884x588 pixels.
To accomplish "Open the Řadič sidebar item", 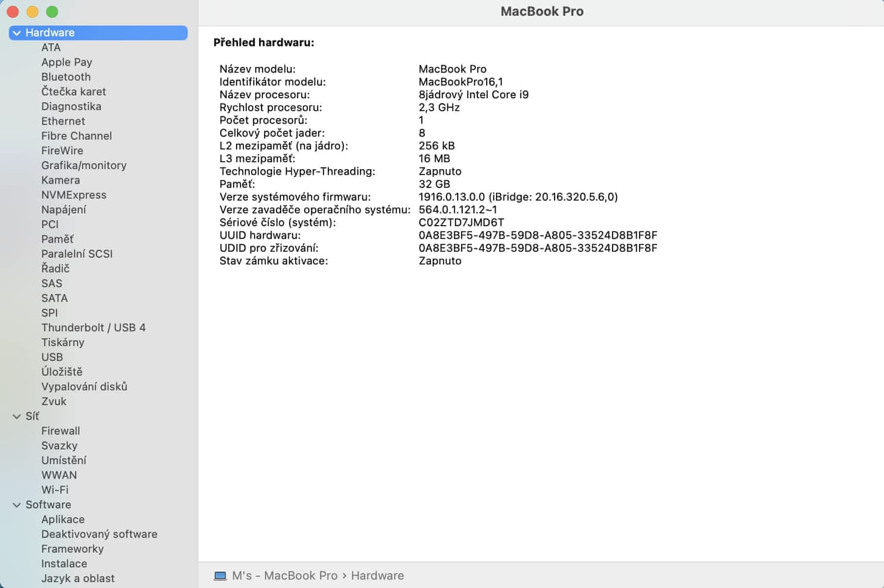I will [x=56, y=269].
